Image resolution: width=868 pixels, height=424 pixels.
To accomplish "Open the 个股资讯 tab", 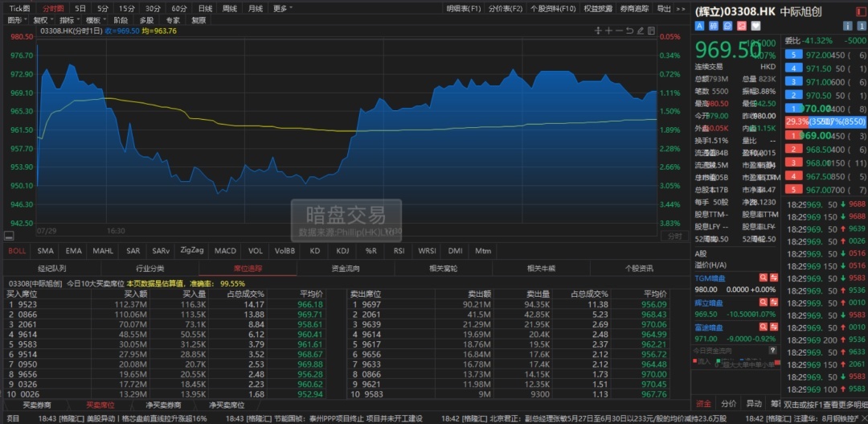I will pos(639,269).
